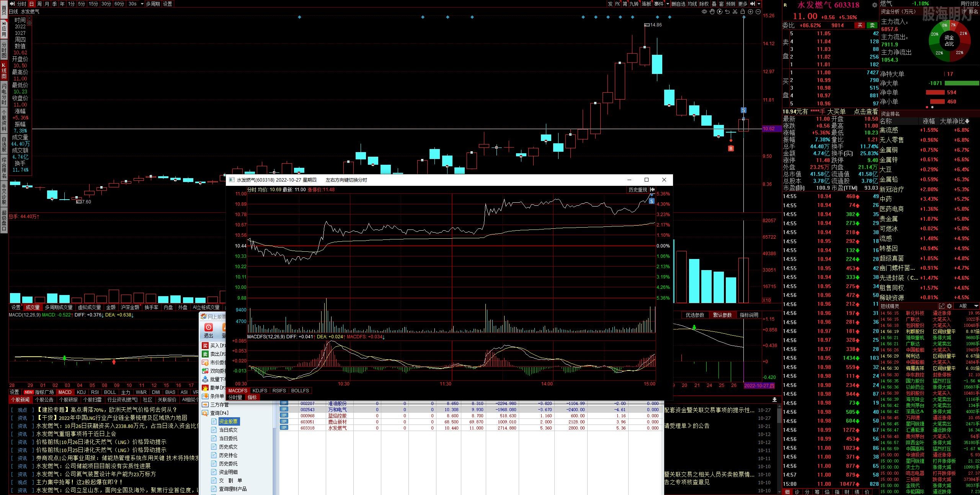This screenshot has height=495, width=980.
Task: Toggle the padlock lock icon above the chart
Action: (x=743, y=12)
